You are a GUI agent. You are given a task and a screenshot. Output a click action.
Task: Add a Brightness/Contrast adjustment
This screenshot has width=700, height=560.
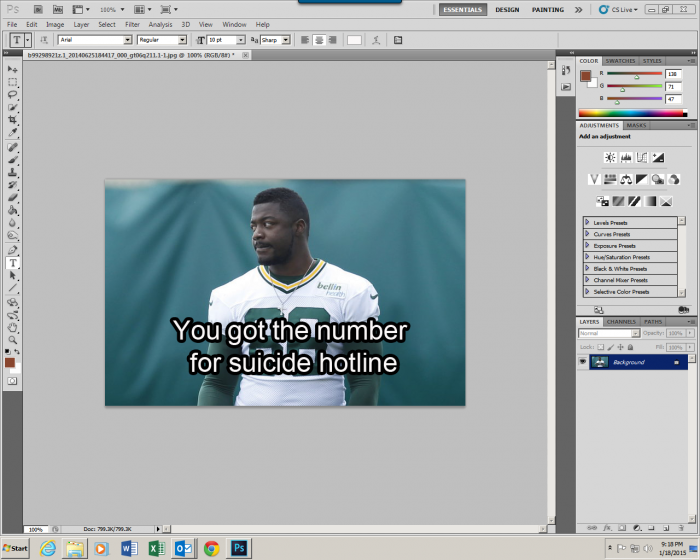point(610,157)
